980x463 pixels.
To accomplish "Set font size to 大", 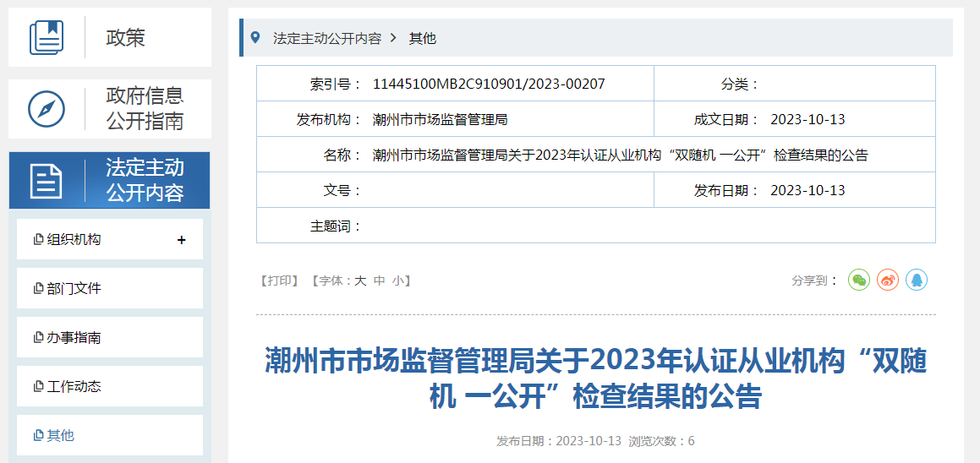I will [x=360, y=281].
